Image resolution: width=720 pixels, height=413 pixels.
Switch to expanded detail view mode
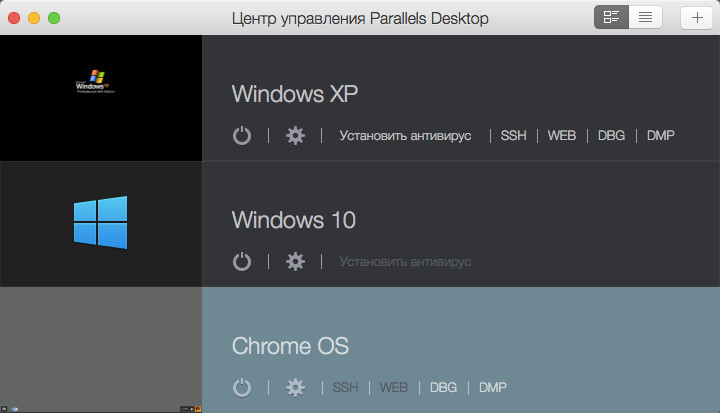pos(612,17)
